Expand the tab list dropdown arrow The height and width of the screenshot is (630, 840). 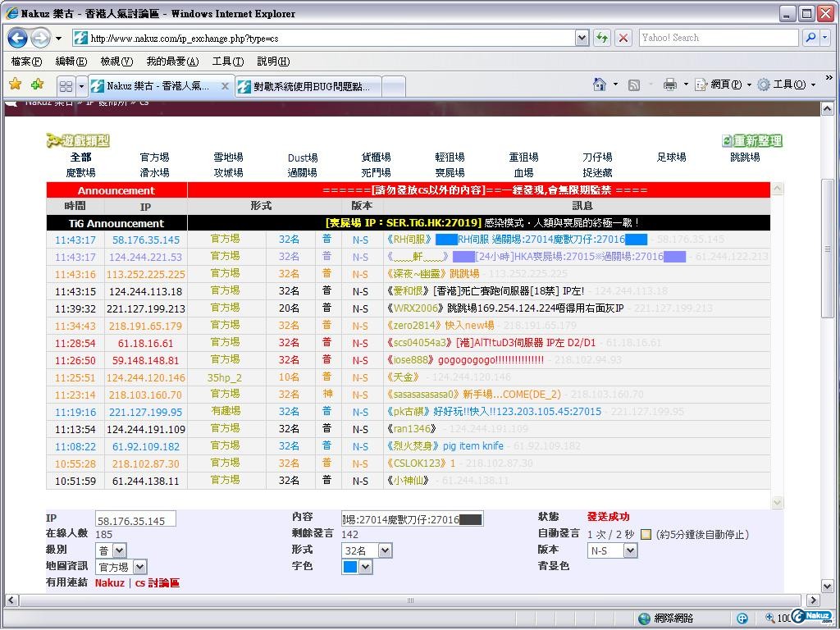coord(81,86)
